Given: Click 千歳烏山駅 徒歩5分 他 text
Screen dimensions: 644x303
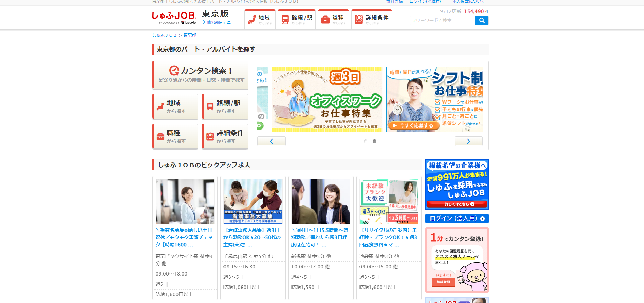Looking at the screenshot, I should pos(248,256).
